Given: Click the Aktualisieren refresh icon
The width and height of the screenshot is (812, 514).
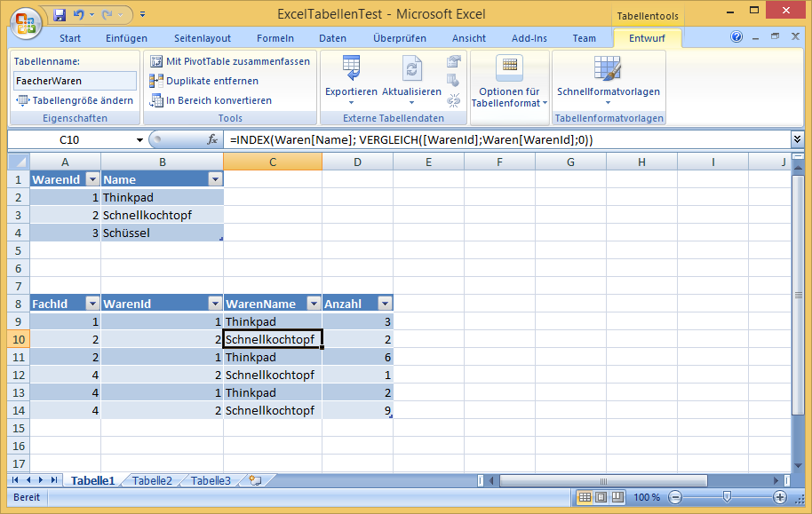Looking at the screenshot, I should [411, 68].
